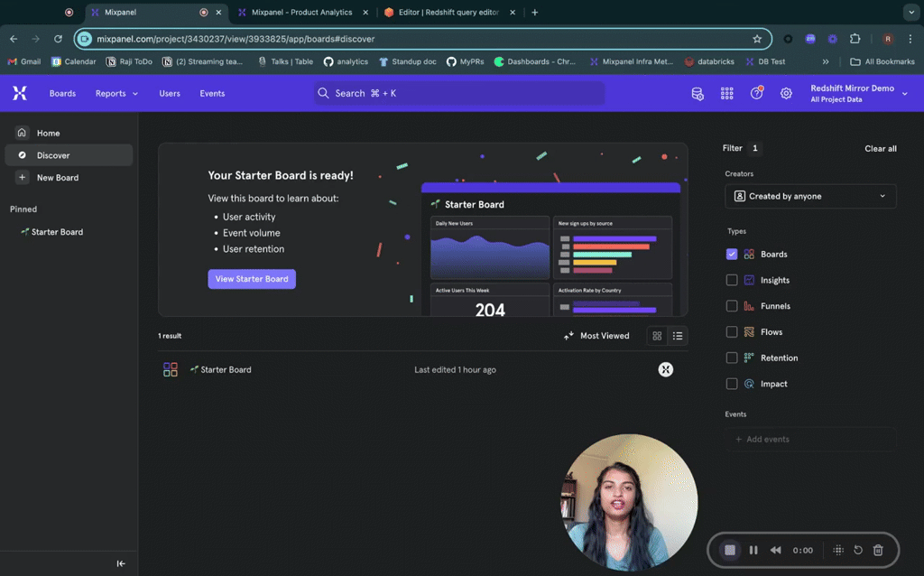Viewport: 924px width, 576px height.
Task: Uncheck the Boards type filter
Action: [732, 255]
